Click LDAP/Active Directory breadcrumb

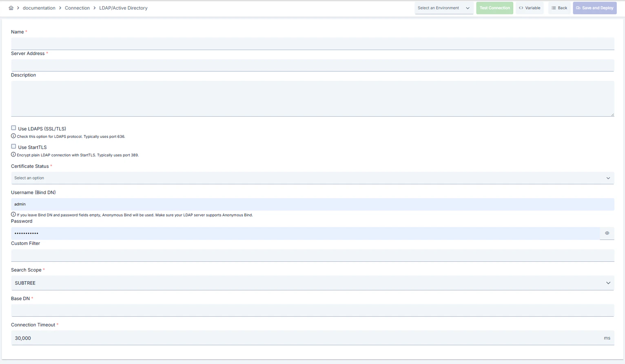(123, 8)
